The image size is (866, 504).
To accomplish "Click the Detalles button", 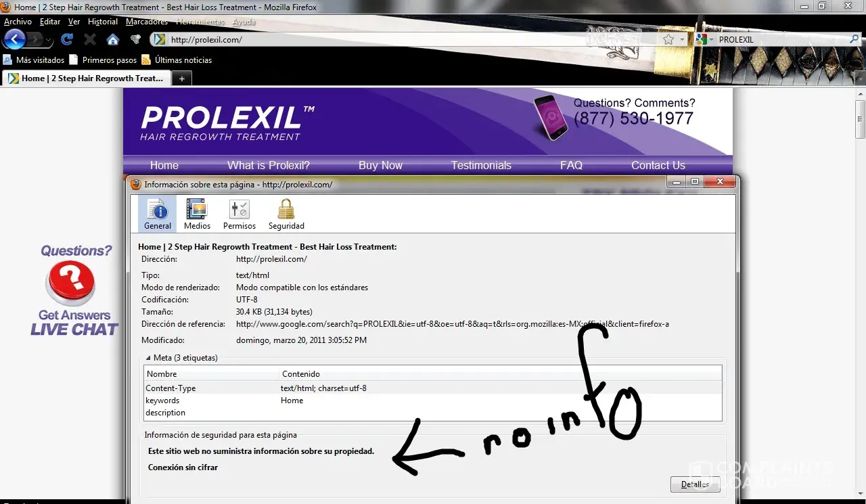I will (x=695, y=484).
